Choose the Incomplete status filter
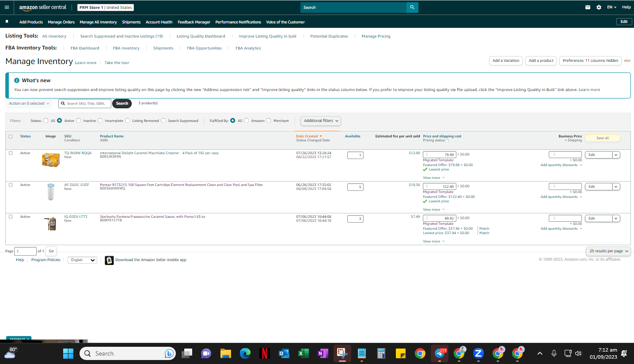 [x=100, y=121]
